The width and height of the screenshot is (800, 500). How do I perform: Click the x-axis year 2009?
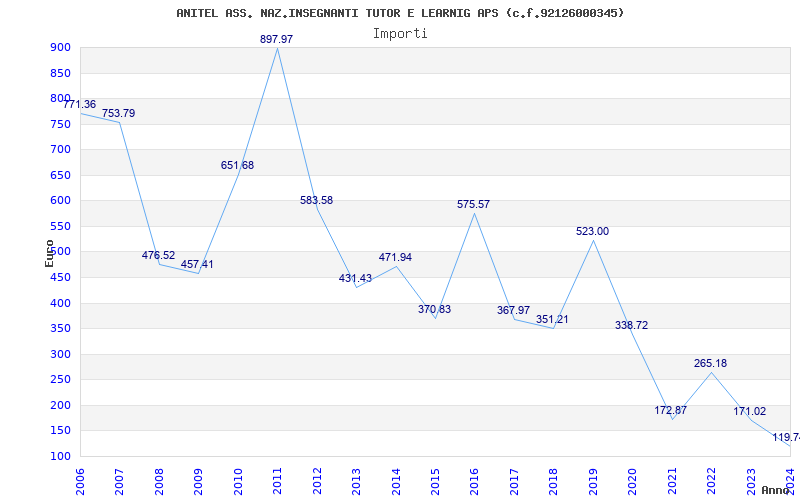(x=198, y=482)
